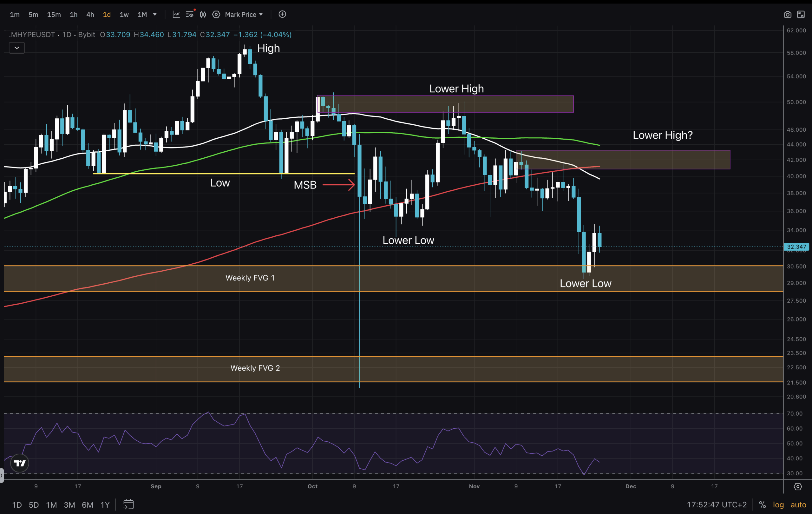Switch price axis to percent mode
The height and width of the screenshot is (514, 812).
(763, 504)
